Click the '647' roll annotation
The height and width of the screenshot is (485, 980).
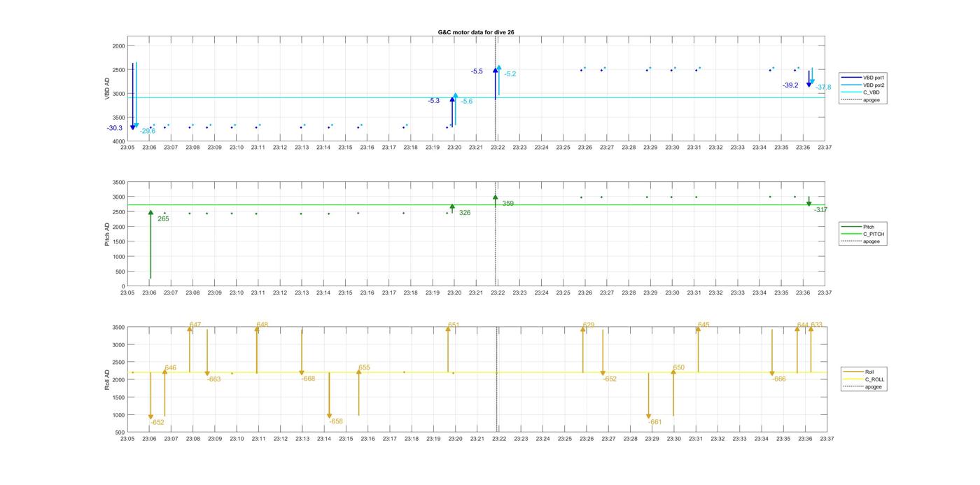click(x=195, y=325)
